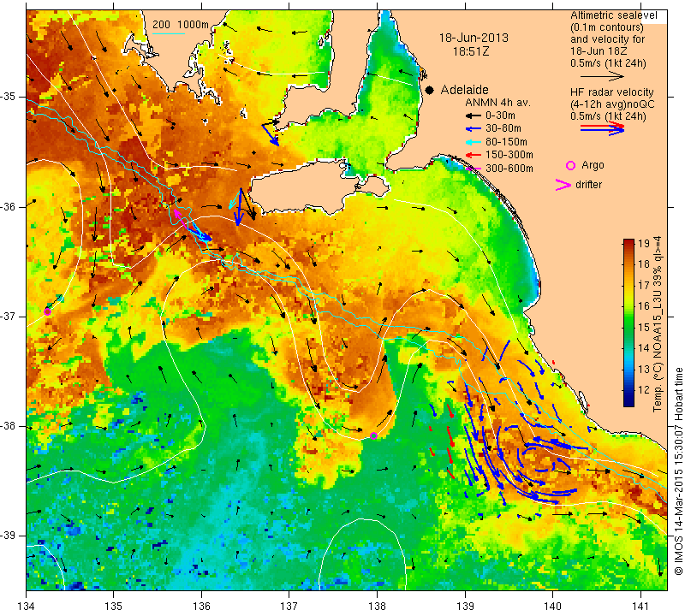This screenshot has width=685, height=616.
Task: Click the cyan 80-150m legend arrow
Action: pyautogui.click(x=473, y=142)
